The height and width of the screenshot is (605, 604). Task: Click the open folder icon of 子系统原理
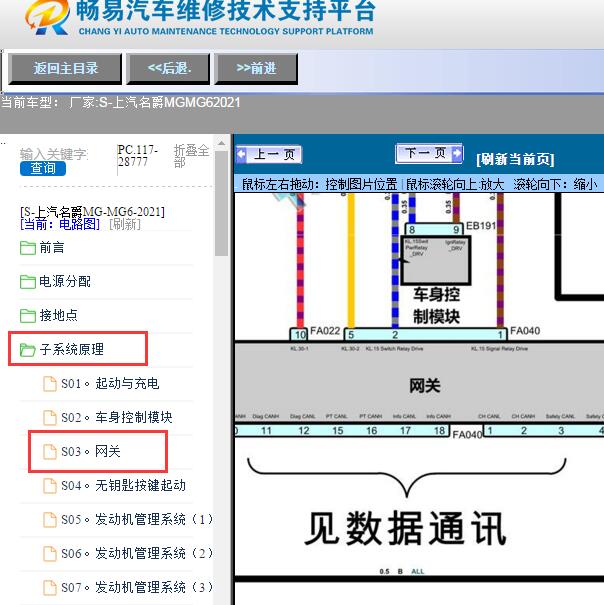pos(28,350)
